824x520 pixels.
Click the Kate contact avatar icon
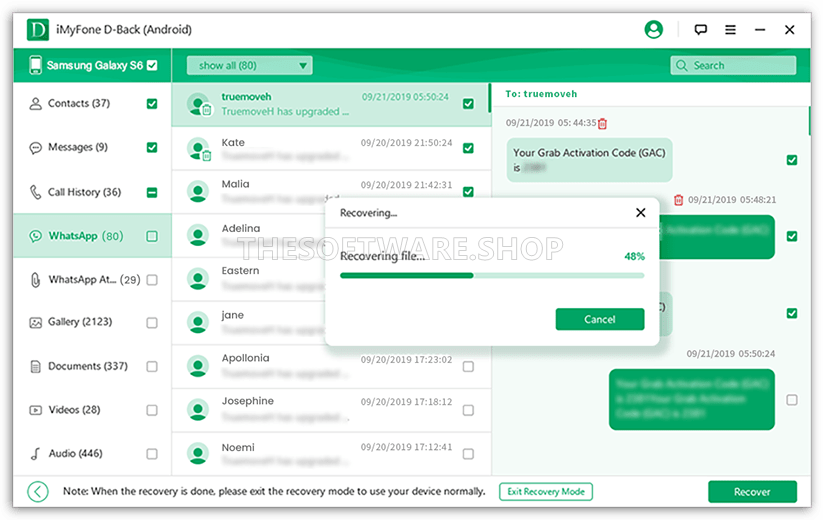(x=198, y=149)
